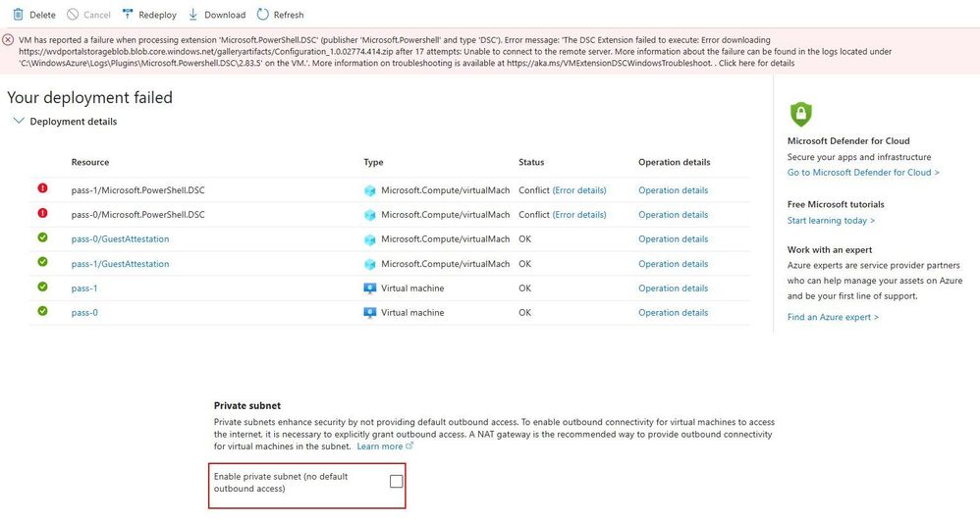Click pass-0/Microsoft.PowerShell.DSC resource name
The height and width of the screenshot is (523, 980).
click(137, 214)
